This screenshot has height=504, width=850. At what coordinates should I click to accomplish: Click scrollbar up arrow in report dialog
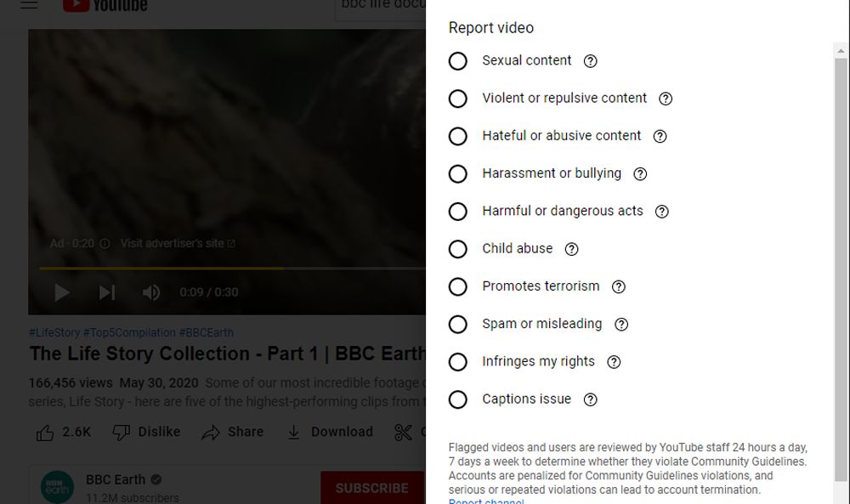pyautogui.click(x=841, y=51)
